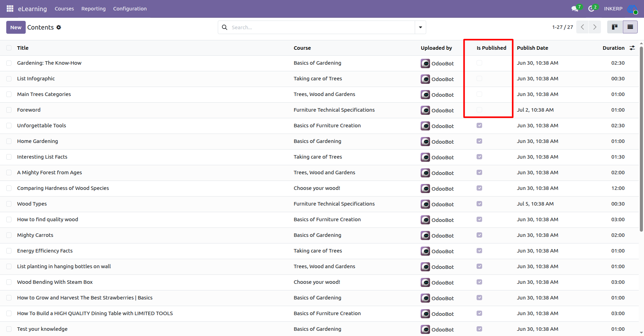Image resolution: width=644 pixels, height=336 pixels.
Task: Open the Wood Bending With Steam Box record
Action: coord(55,282)
